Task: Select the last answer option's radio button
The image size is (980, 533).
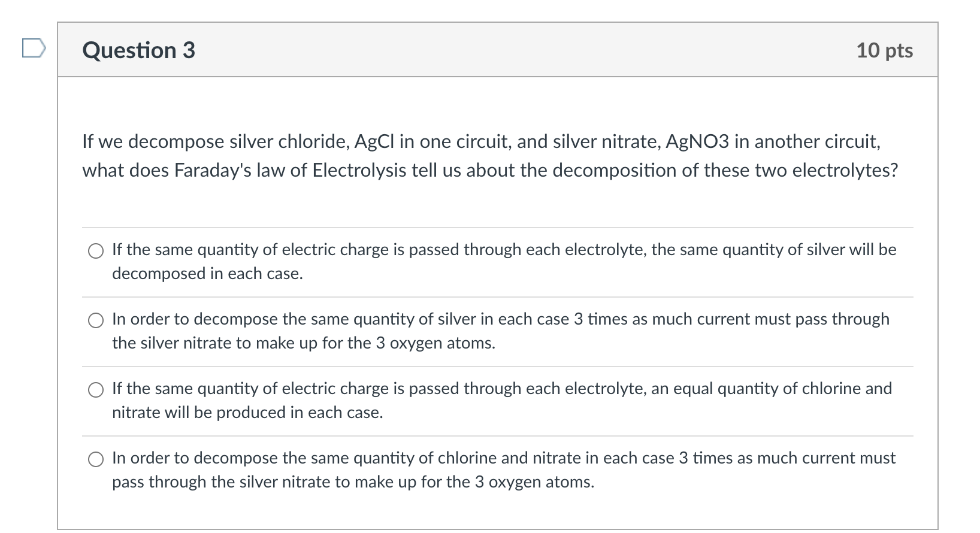Action: pos(96,459)
